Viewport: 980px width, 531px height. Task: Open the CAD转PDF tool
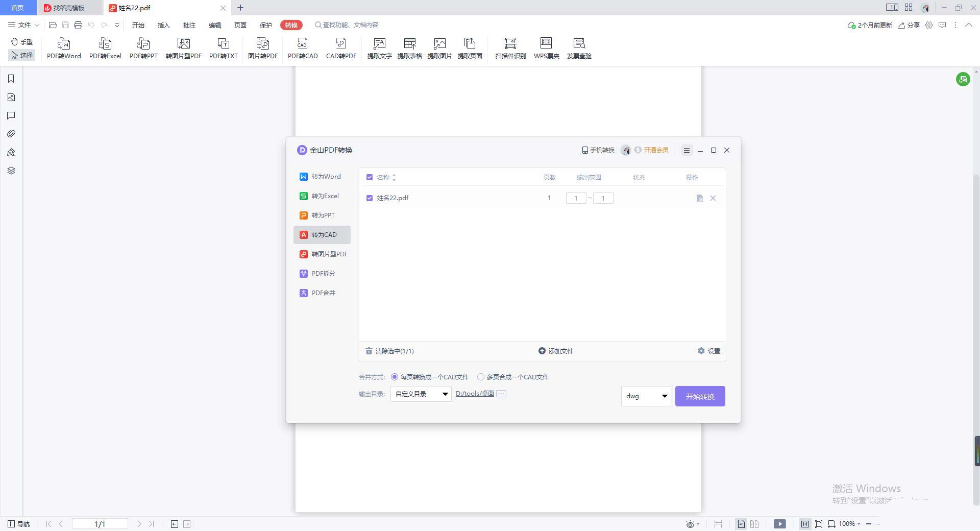click(341, 49)
